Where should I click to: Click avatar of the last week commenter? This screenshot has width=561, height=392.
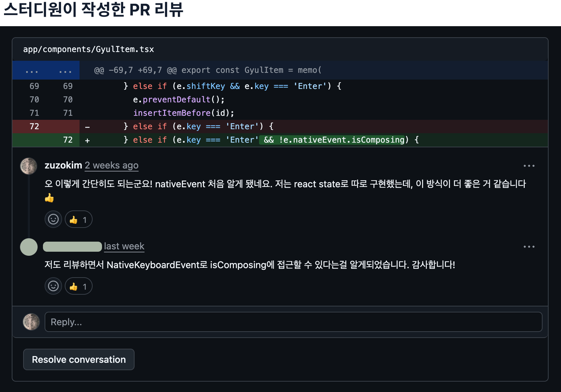click(x=29, y=247)
